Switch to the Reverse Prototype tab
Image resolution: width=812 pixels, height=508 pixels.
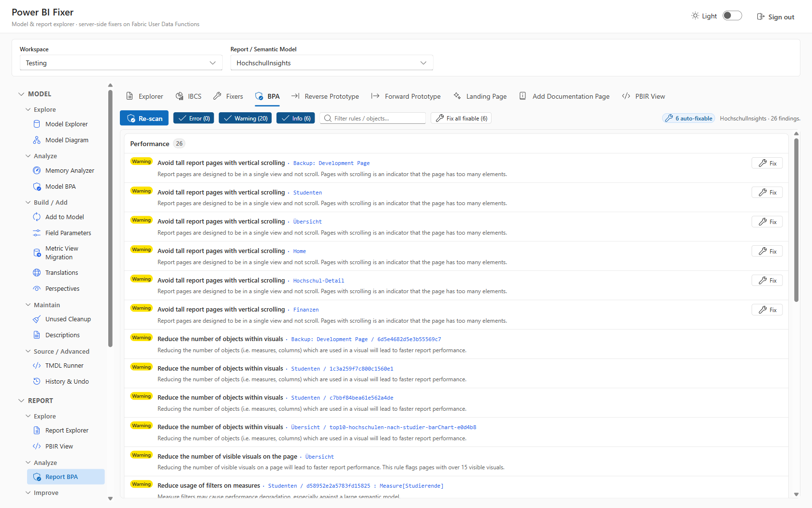point(325,96)
